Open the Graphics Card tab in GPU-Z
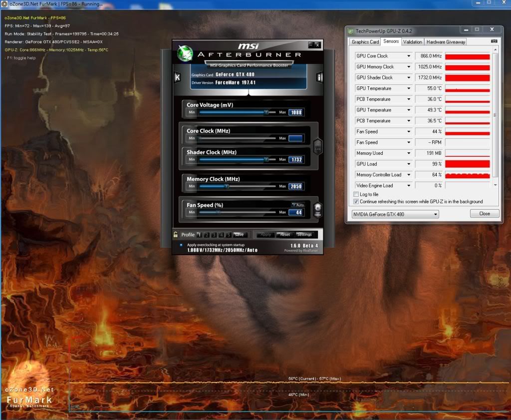The height and width of the screenshot is (420, 511). 365,42
